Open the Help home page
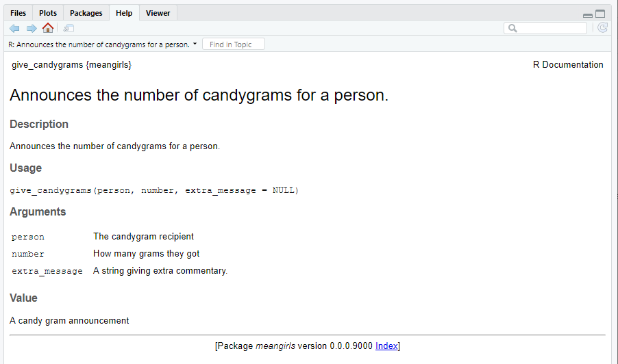Viewport: 618px width, 364px height. pos(48,28)
